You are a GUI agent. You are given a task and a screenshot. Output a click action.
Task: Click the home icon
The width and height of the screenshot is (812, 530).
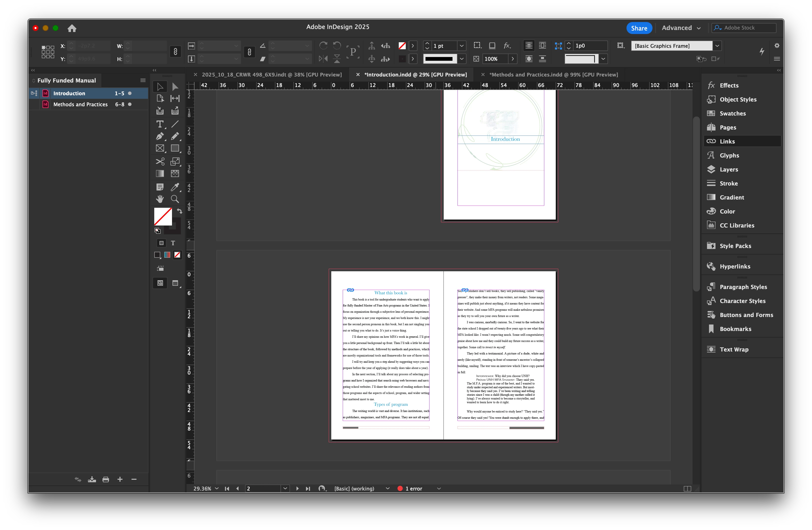[x=72, y=28]
